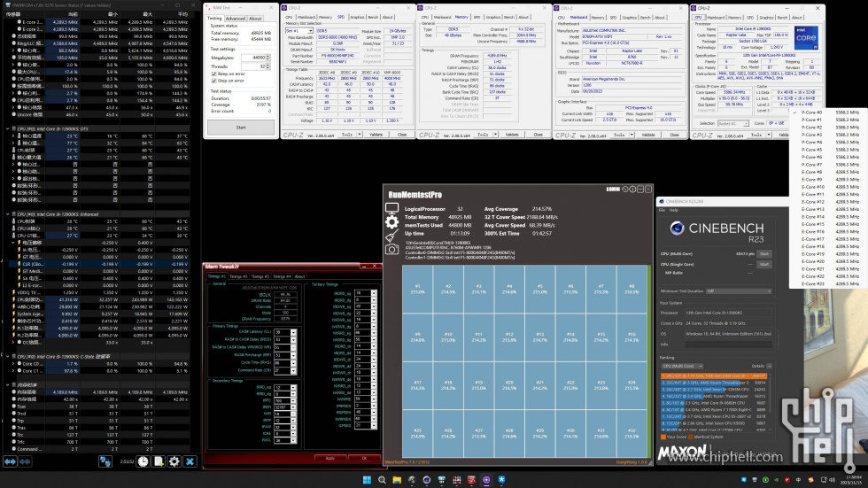Image resolution: width=868 pixels, height=488 pixels.
Task: Click HWiNFO network computers icon in bottom toolbar
Action: pyautogui.click(x=105, y=461)
